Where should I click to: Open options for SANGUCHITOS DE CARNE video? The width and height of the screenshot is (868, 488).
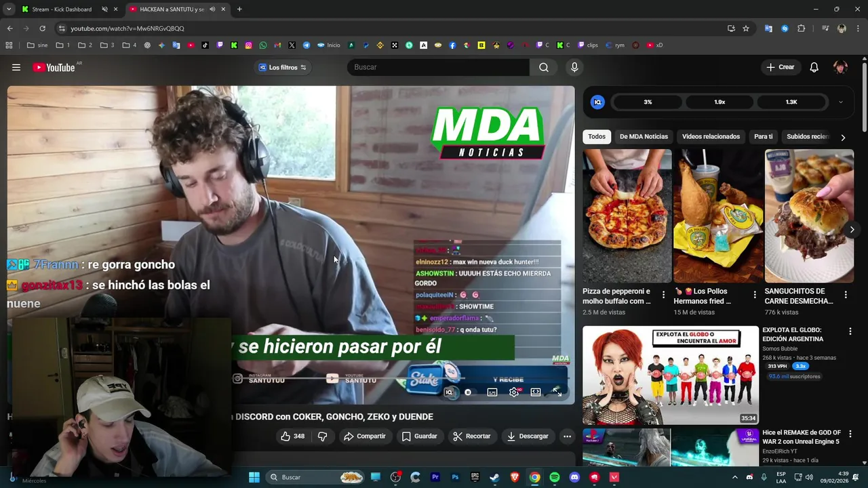point(846,295)
